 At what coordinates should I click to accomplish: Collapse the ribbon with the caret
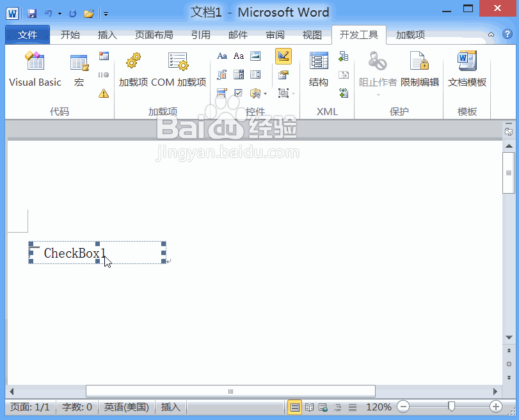[x=491, y=35]
